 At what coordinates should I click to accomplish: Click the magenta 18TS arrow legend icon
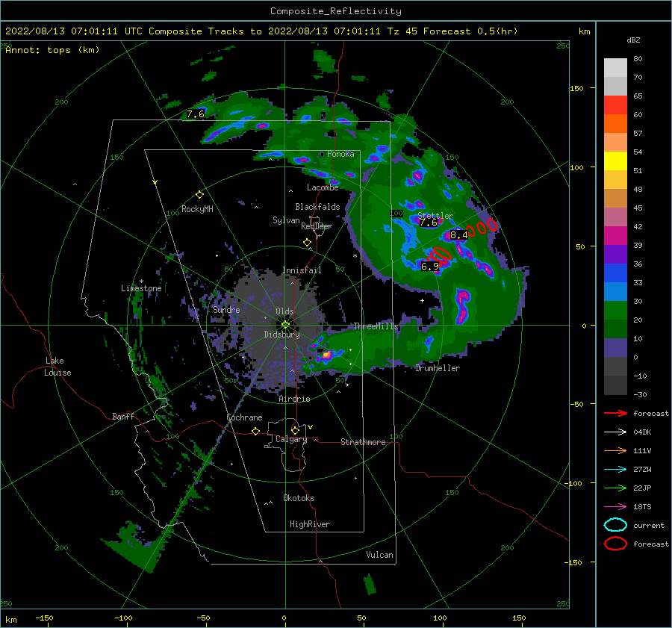(615, 507)
